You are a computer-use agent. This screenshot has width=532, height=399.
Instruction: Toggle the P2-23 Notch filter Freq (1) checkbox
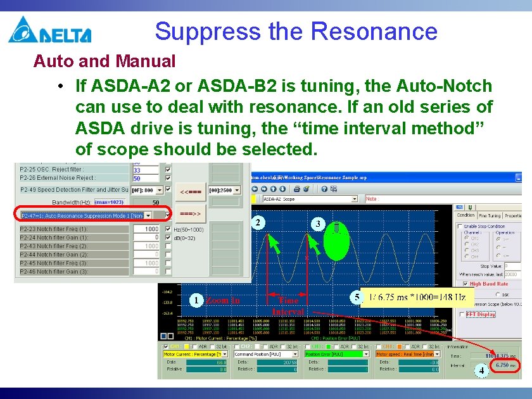[x=168, y=229]
